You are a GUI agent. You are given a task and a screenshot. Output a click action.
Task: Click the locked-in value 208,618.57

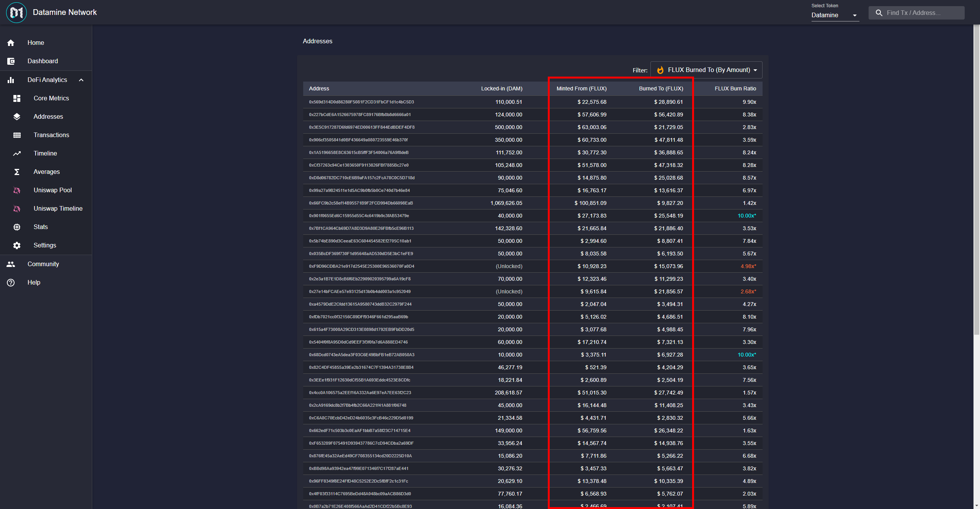pyautogui.click(x=508, y=393)
